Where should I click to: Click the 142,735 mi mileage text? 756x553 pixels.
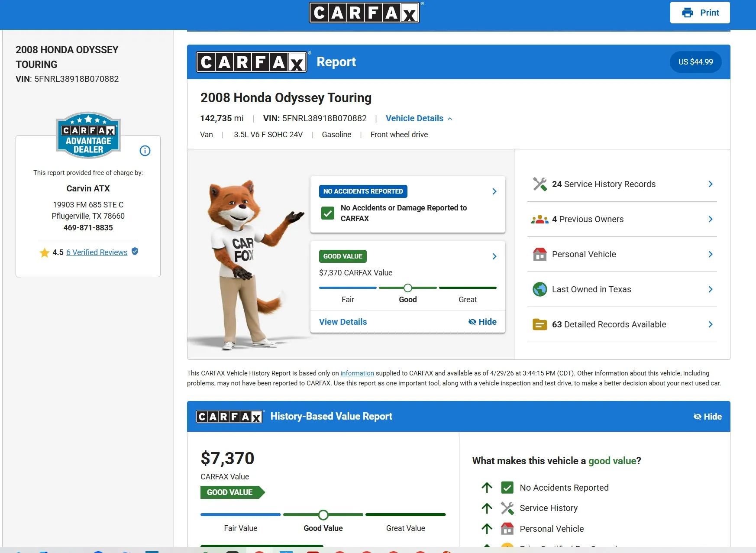point(222,118)
